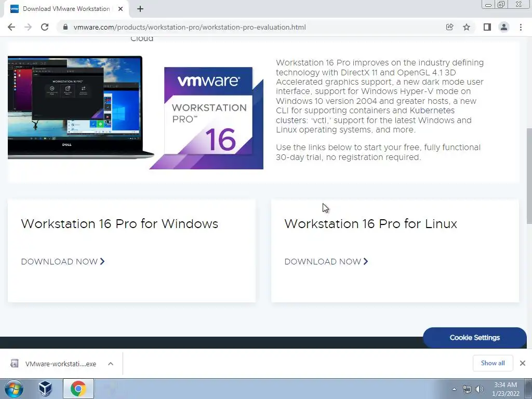Open the network tray icon
The image size is (532, 399).
pos(467,389)
